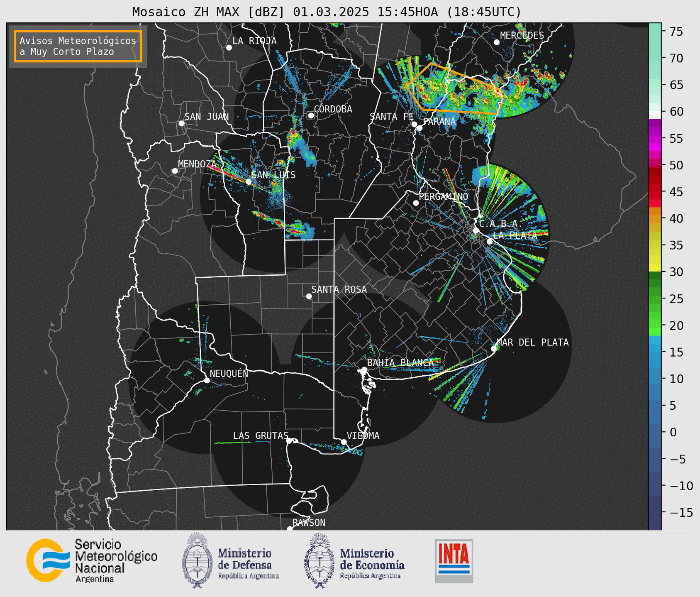Click the C.A.B.A. city marker dot

[x=476, y=230]
